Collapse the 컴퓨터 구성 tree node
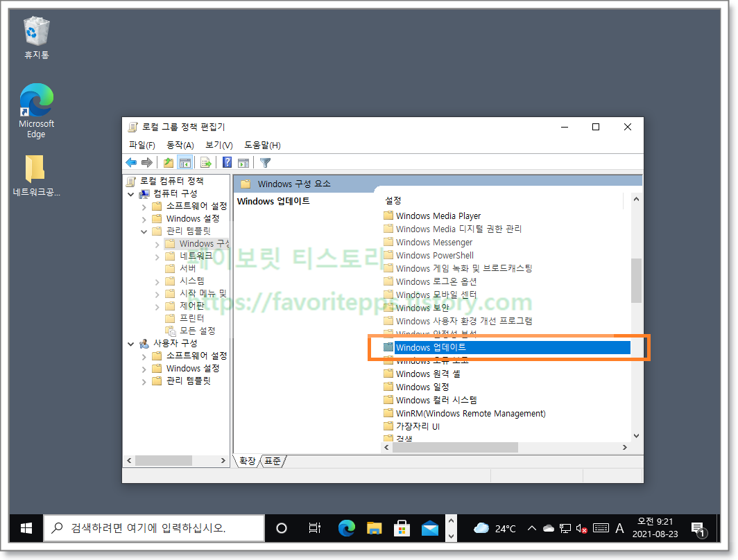The height and width of the screenshot is (560, 738). [x=131, y=194]
